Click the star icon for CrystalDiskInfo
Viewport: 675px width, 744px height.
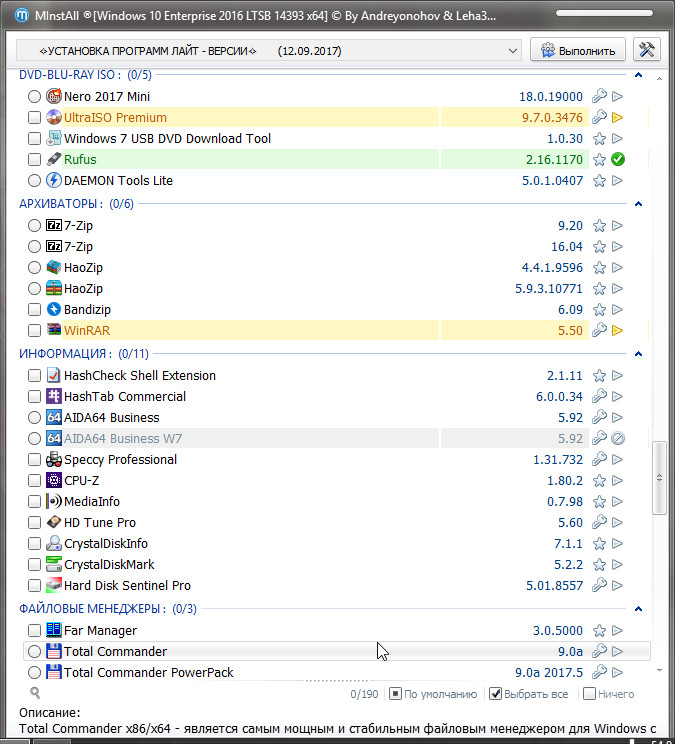(x=599, y=544)
